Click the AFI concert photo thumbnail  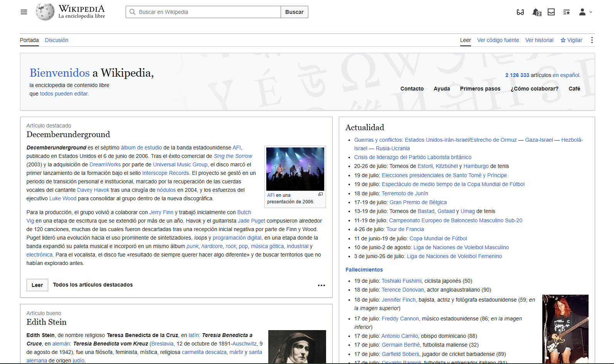pyautogui.click(x=295, y=169)
